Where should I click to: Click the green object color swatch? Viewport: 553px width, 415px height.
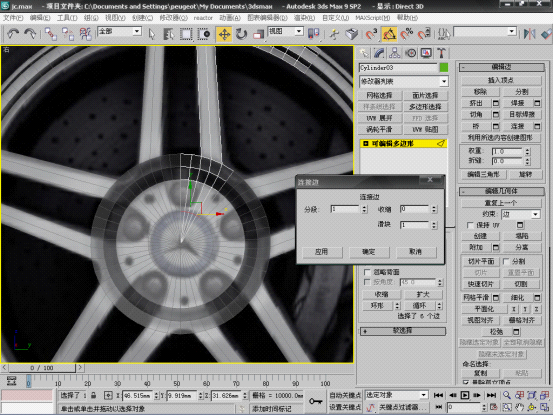click(444, 67)
